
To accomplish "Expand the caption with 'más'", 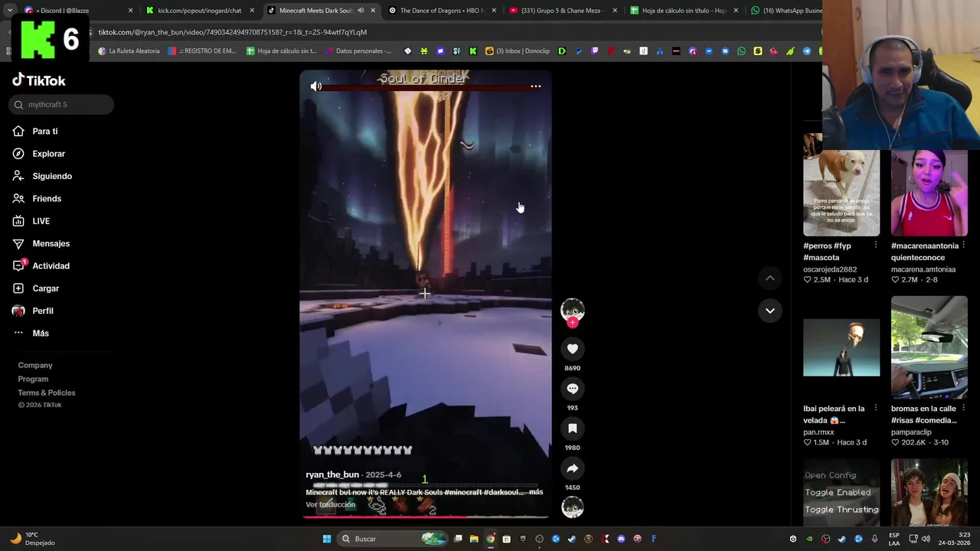I will coord(536,492).
